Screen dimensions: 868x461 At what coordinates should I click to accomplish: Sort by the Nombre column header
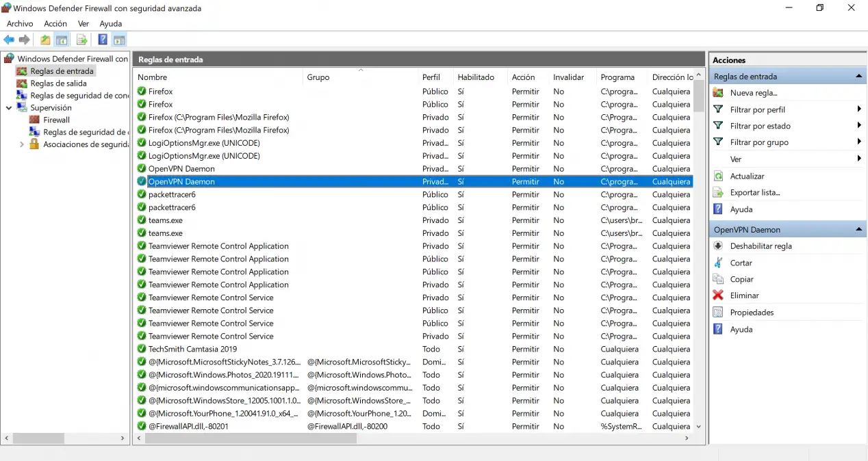218,77
